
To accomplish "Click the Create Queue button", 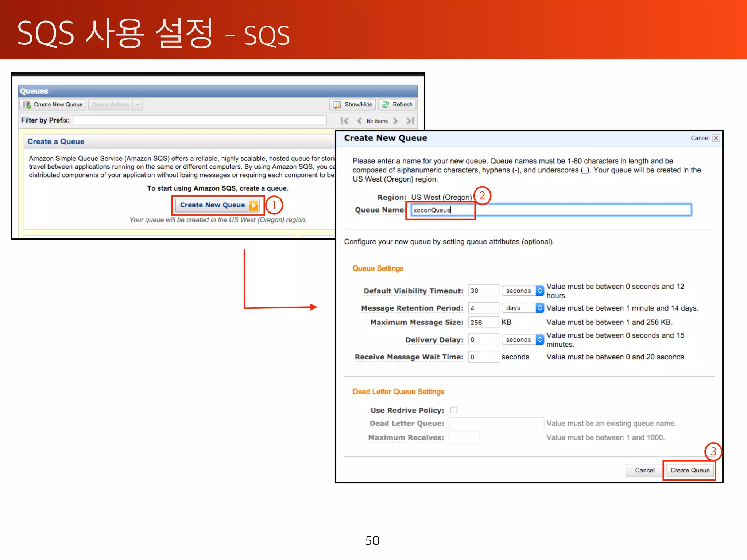I will 690,471.
